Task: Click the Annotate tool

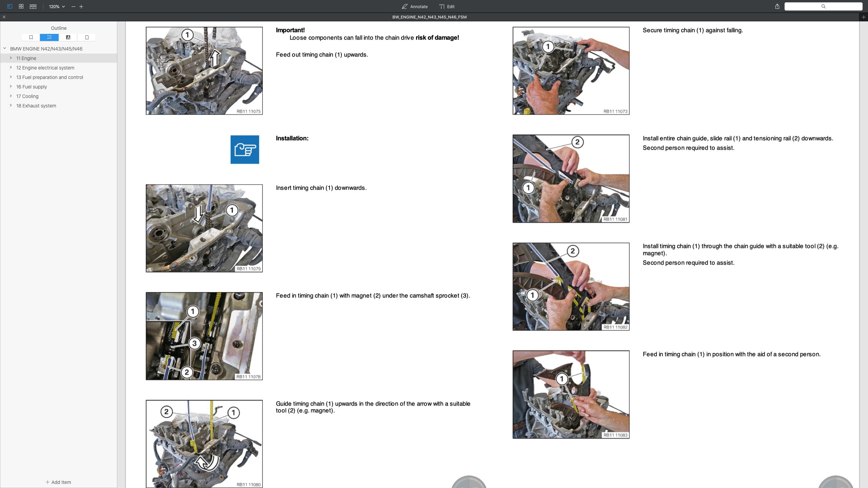Action: [415, 6]
